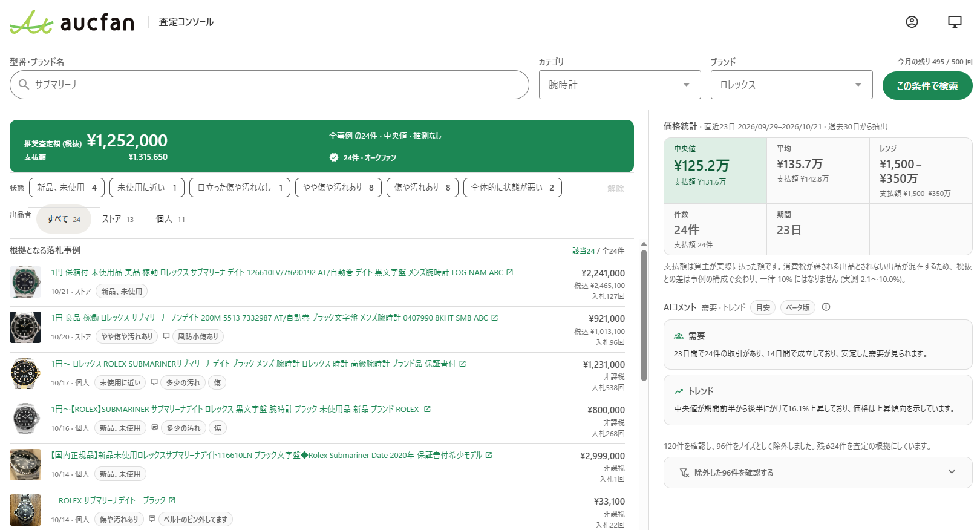Screen dimensions: 980x530
Task: Click the この条件で検索 button
Action: click(x=927, y=86)
